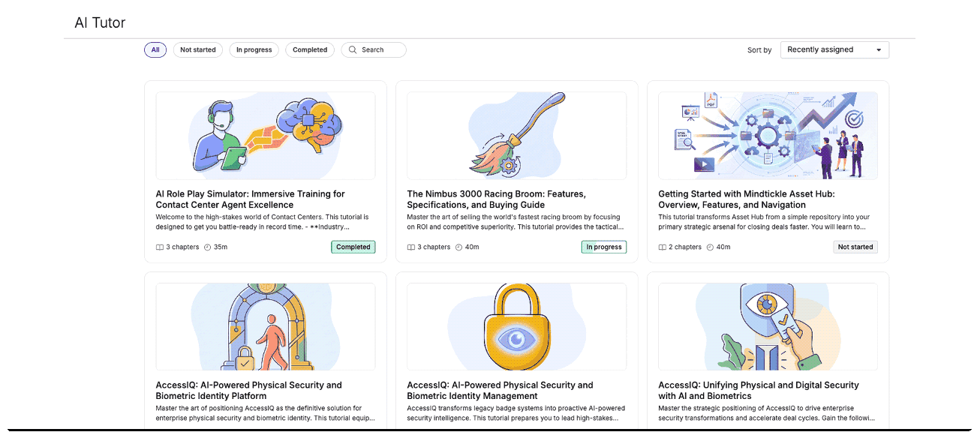This screenshot has height=438, width=980.
Task: Click description 'Master the strategic positioning of AccessIQ'
Action: (x=766, y=413)
